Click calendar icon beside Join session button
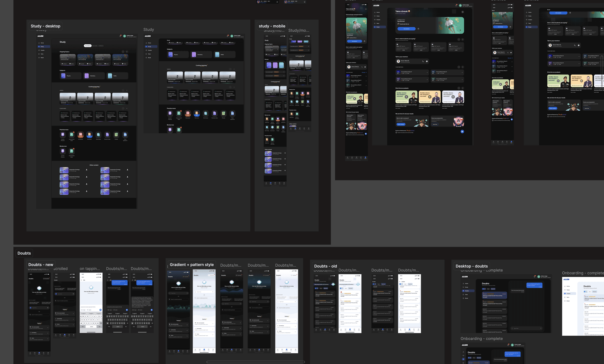The width and height of the screenshot is (604, 364). pyautogui.click(x=418, y=29)
